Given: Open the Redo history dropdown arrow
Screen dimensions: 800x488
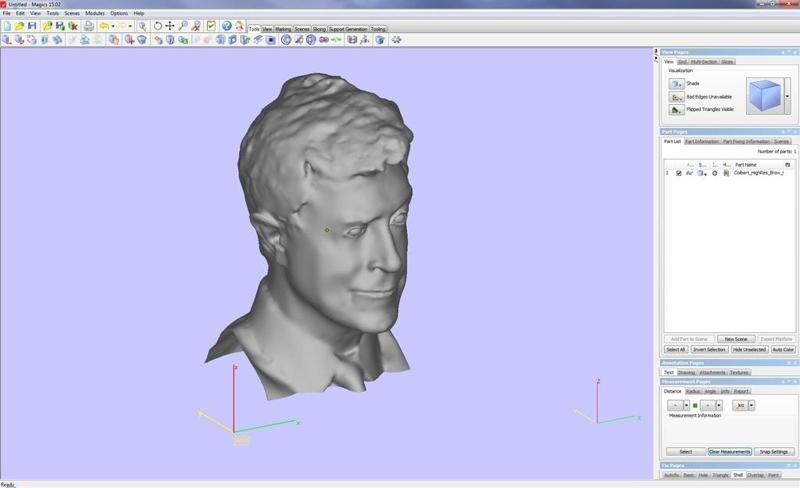Looking at the screenshot, I should pyautogui.click(x=130, y=26).
